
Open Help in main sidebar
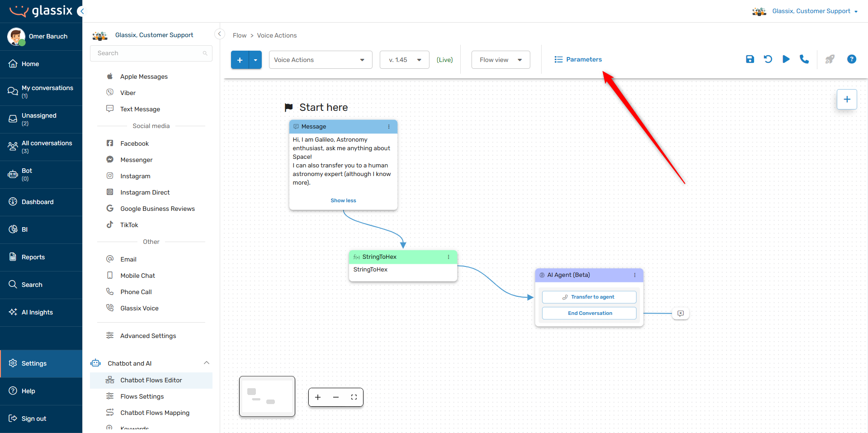pyautogui.click(x=41, y=391)
